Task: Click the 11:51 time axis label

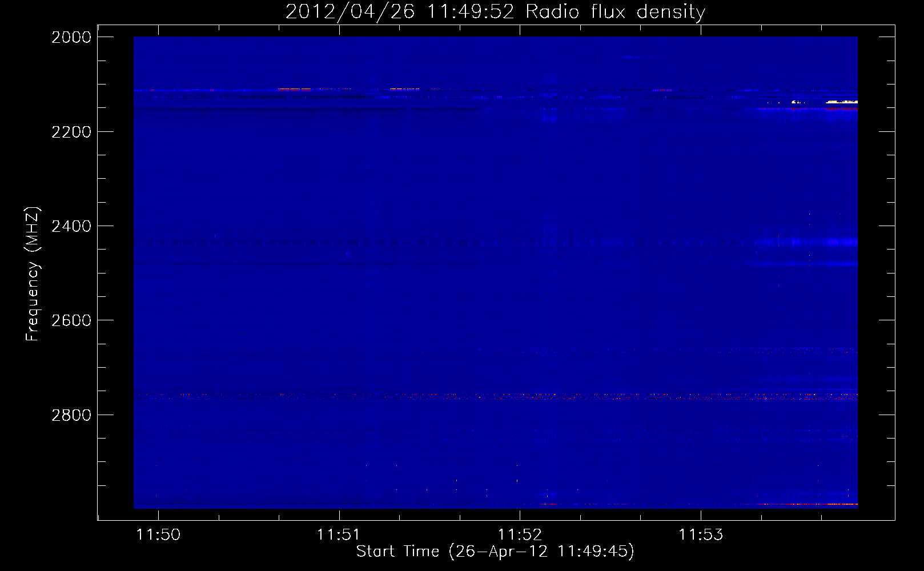Action: point(339,534)
